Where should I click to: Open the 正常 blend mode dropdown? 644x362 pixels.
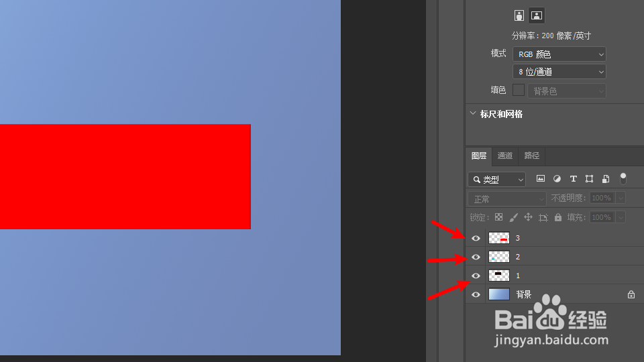coord(507,199)
